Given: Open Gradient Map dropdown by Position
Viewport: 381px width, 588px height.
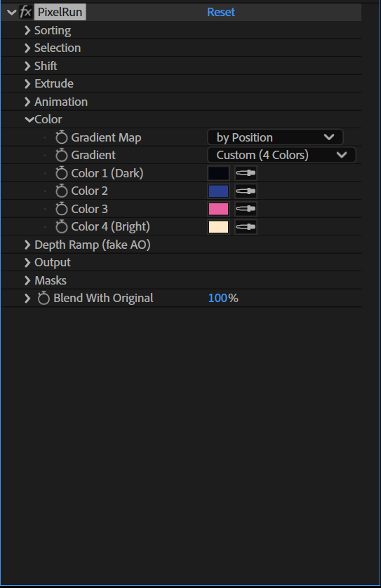Looking at the screenshot, I should [x=275, y=137].
